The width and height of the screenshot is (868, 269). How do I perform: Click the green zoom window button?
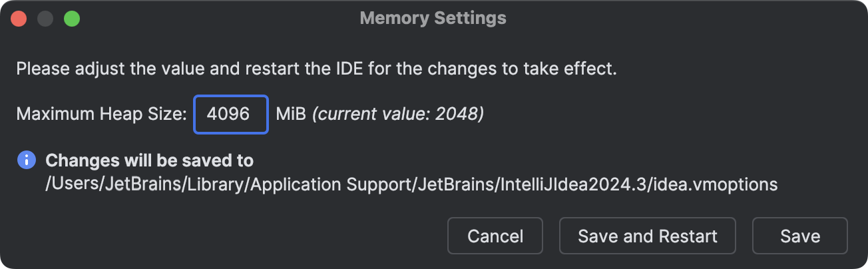pyautogui.click(x=72, y=18)
